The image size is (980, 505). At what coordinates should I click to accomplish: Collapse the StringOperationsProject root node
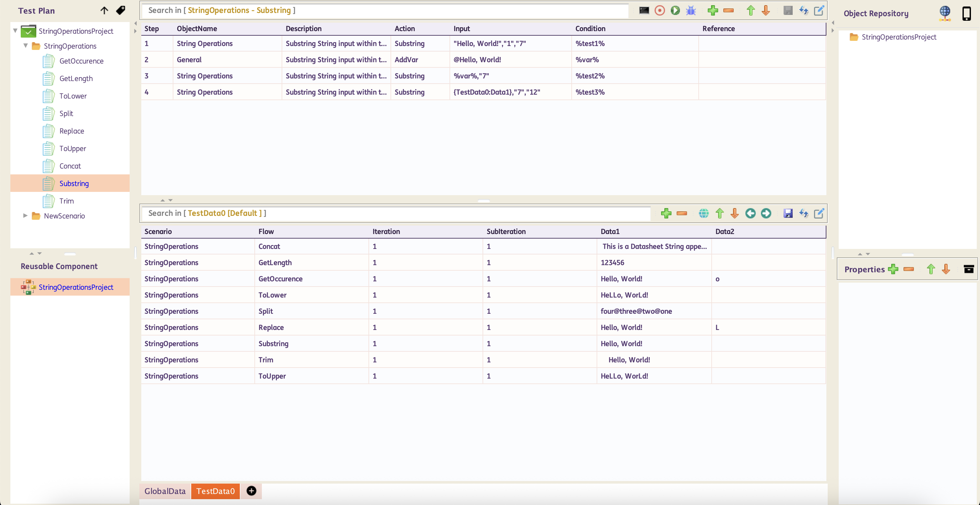click(15, 30)
